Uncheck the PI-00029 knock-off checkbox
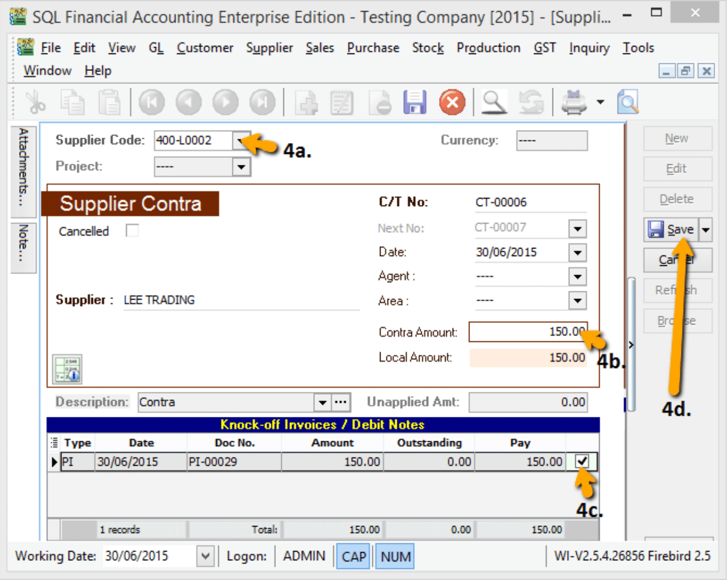Screen dimensions: 728x580 (x=582, y=462)
